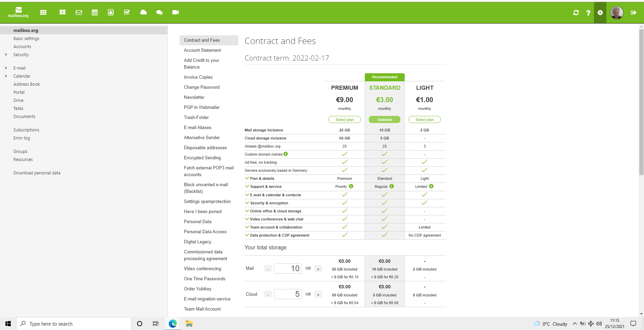Expand the Security settings tree item
Image resolution: width=644 pixels, height=330 pixels.
point(6,54)
